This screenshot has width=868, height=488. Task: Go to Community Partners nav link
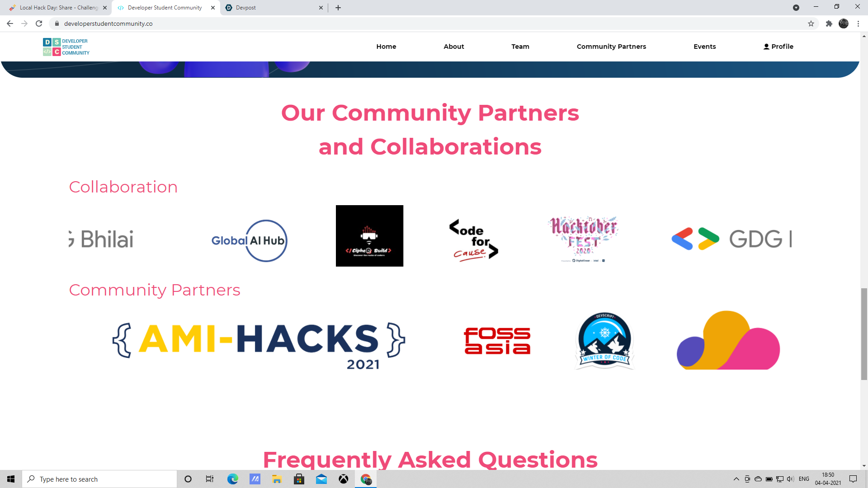click(x=611, y=47)
